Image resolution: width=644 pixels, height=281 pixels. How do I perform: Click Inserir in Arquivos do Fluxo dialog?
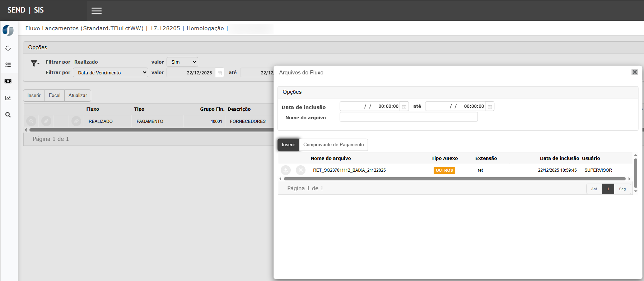[288, 145]
